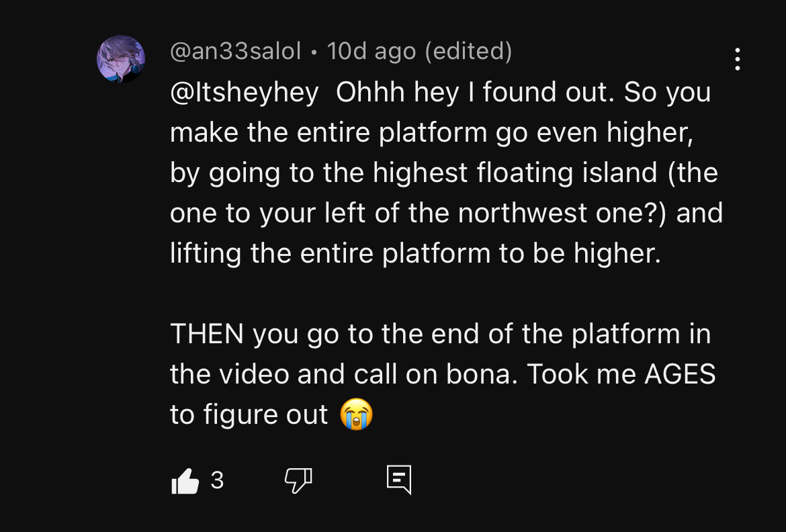Viewport: 786px width, 532px height.
Task: Click the word "THEN" in the comment
Action: (208, 334)
